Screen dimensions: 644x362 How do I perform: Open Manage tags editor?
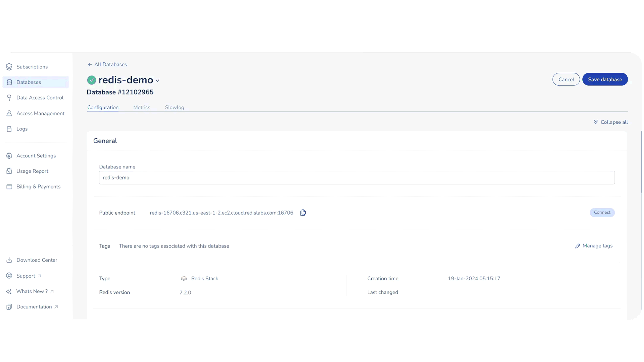point(594,246)
